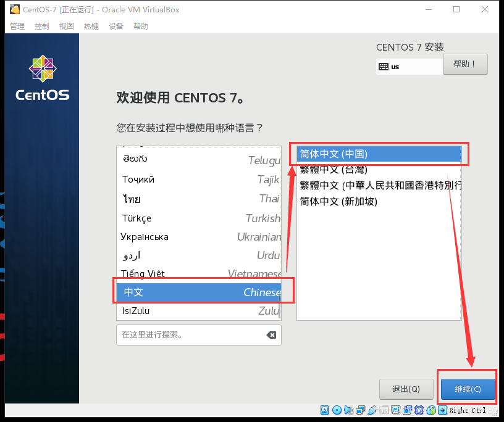
Task: Click the optical disc status icon
Action: pyautogui.click(x=337, y=410)
